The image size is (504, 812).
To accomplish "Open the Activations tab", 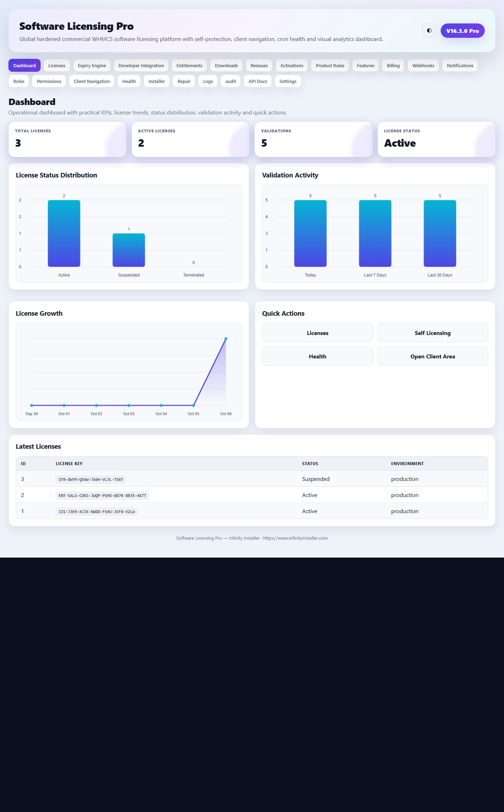I will pyautogui.click(x=292, y=65).
